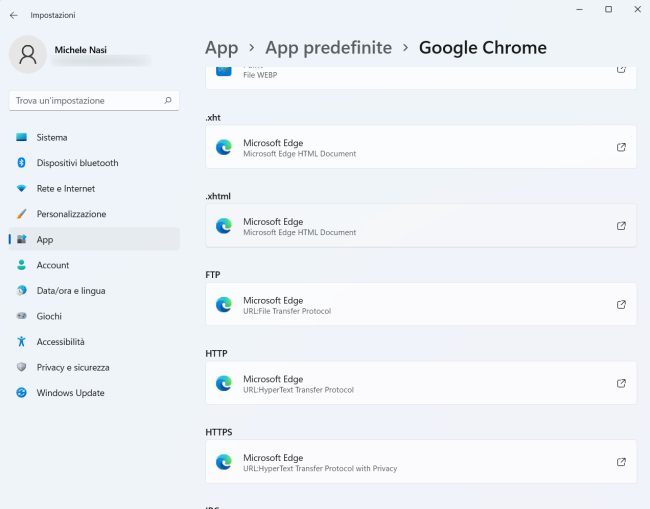
Task: Click the Google Chrome page title
Action: (483, 48)
